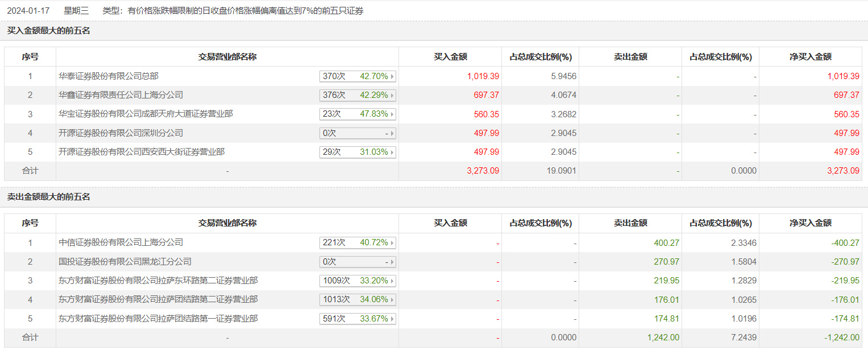Open the 中信证券股份有限公司上海分公司 link
This screenshot has width=868, height=350.
121,242
